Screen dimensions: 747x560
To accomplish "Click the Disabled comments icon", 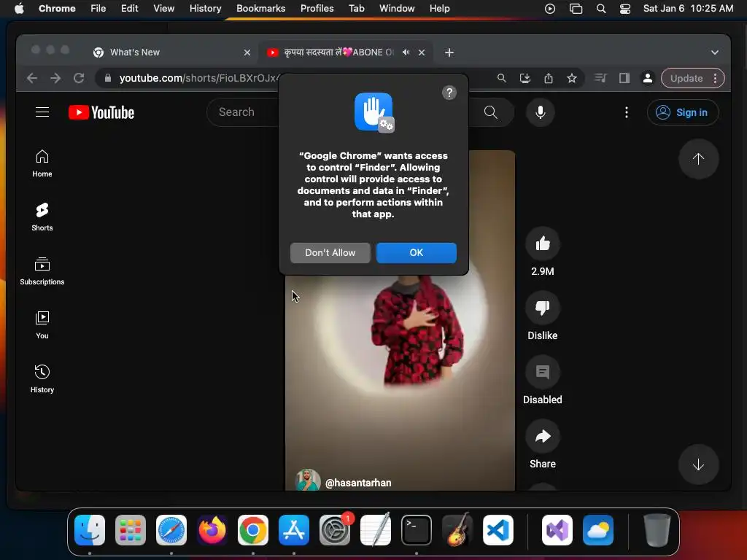I will point(542,372).
